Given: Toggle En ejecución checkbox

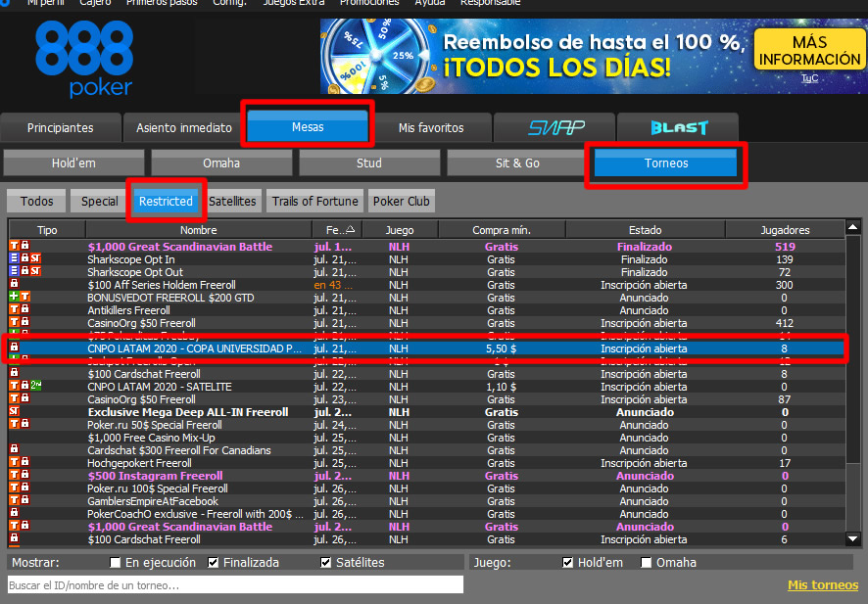Looking at the screenshot, I should click(x=116, y=563).
